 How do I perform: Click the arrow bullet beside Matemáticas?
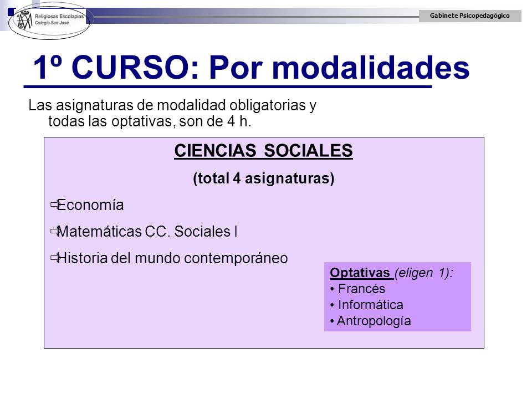[55, 231]
